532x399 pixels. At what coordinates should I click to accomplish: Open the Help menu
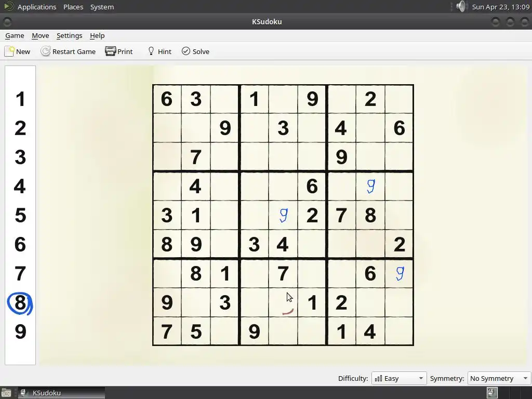point(97,36)
